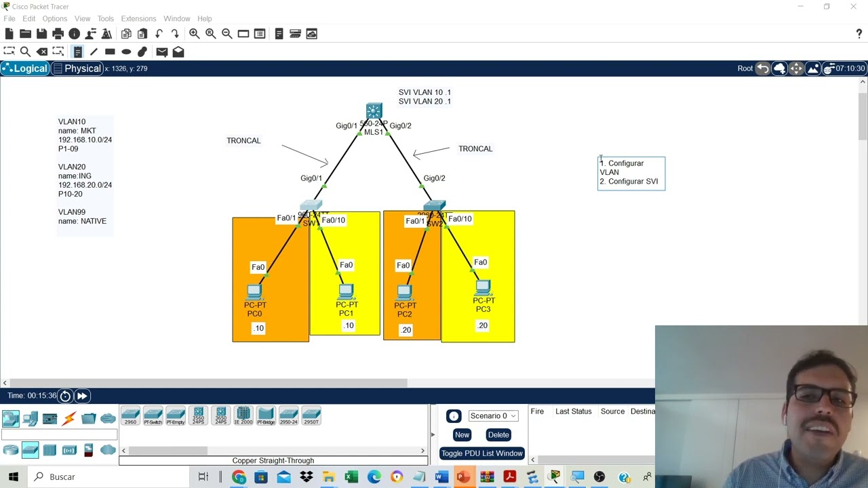Click the Undo arrow icon
The width and height of the screenshot is (868, 488).
tap(159, 34)
